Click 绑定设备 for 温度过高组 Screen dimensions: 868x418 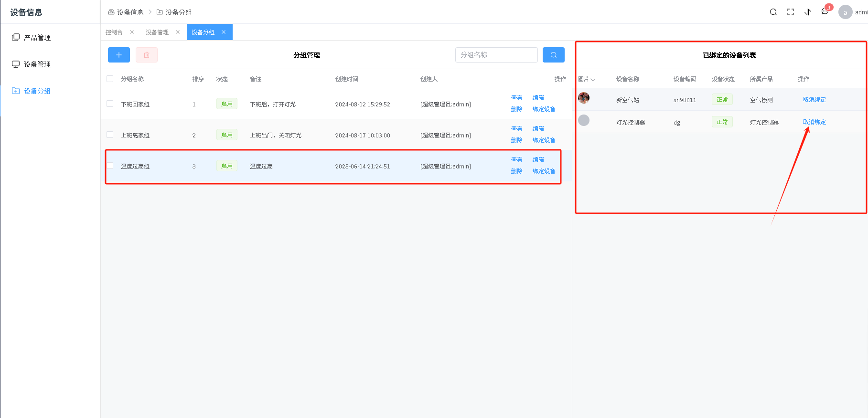(x=544, y=171)
